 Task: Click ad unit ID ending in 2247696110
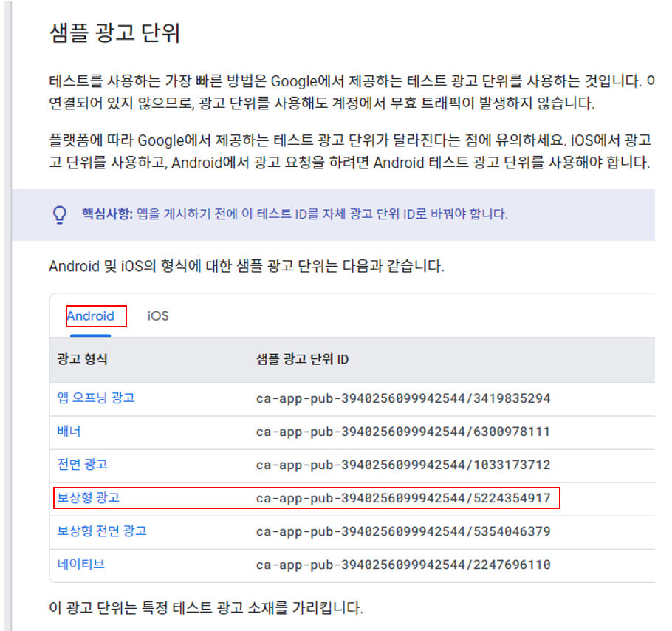click(403, 565)
